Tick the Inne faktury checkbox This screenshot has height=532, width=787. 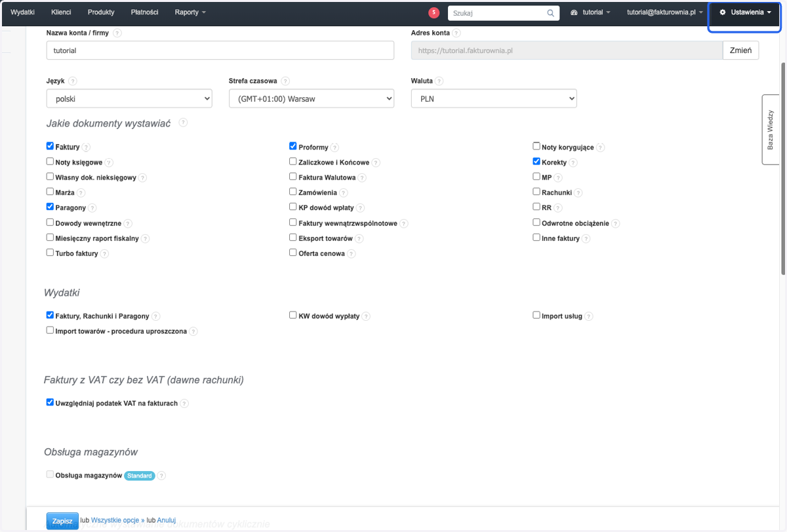pos(536,237)
